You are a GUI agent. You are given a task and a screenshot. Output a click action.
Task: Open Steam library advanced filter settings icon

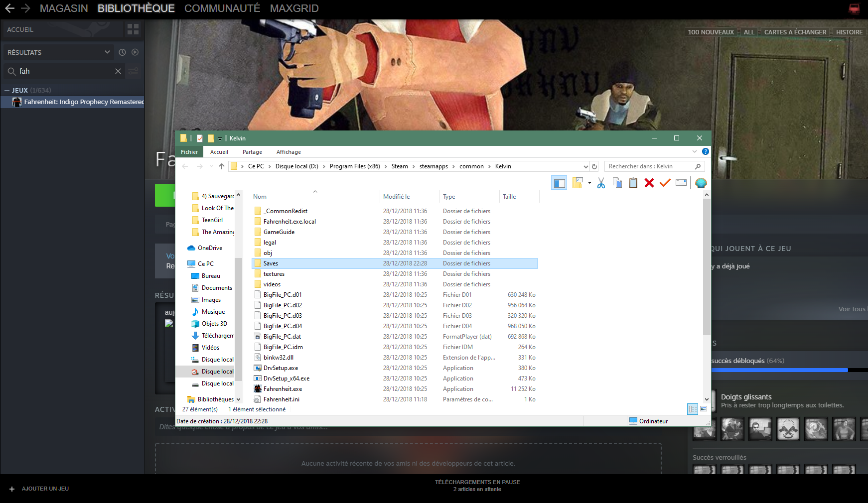(133, 71)
